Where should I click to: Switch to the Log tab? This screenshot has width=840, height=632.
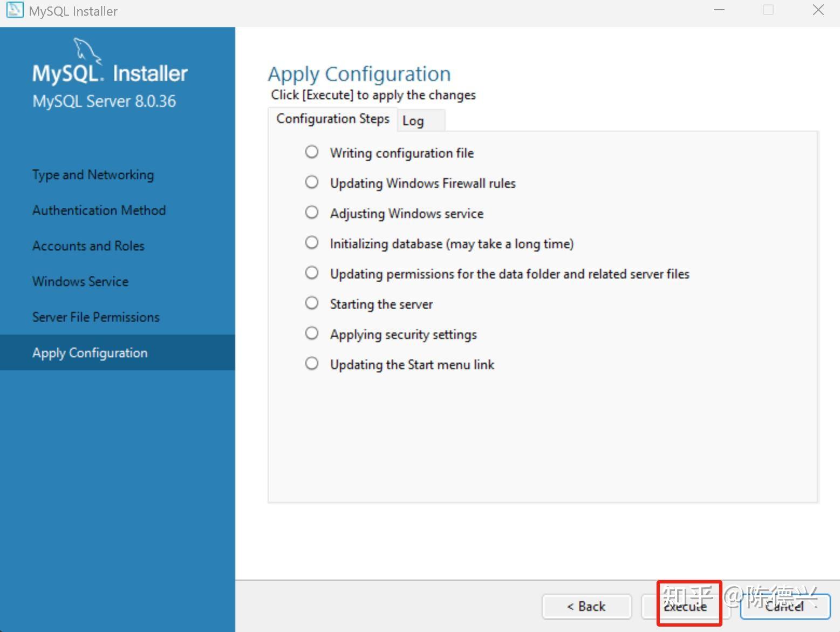413,120
